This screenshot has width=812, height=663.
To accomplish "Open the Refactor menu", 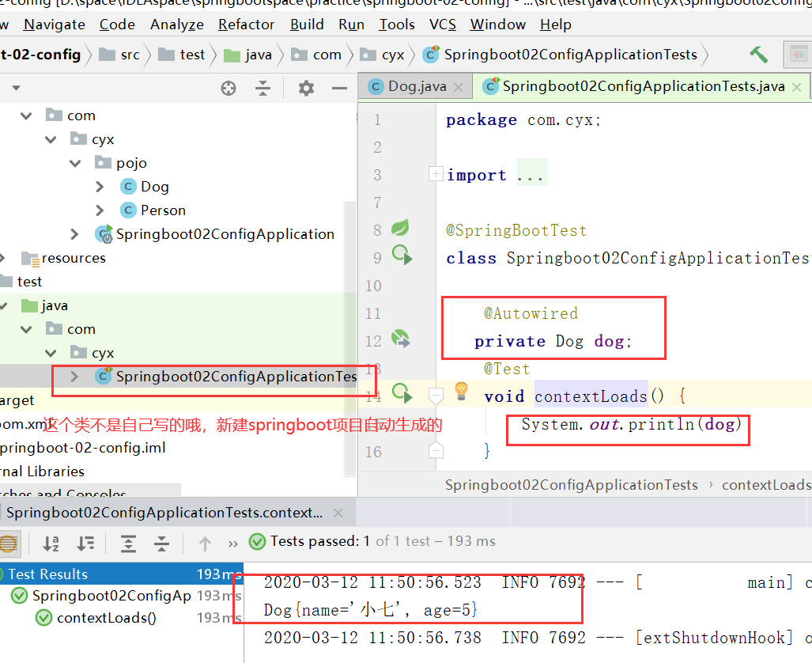I will click(246, 25).
